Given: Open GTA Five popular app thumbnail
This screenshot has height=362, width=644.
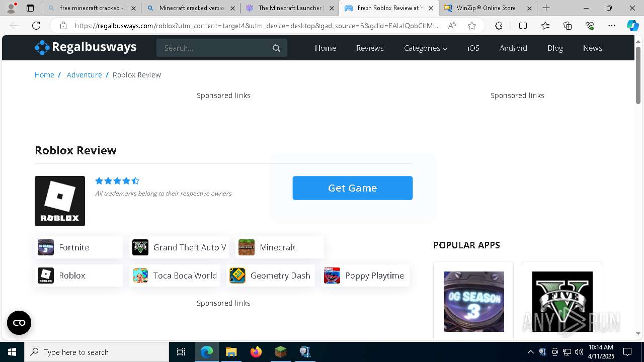Looking at the screenshot, I should coord(562,302).
